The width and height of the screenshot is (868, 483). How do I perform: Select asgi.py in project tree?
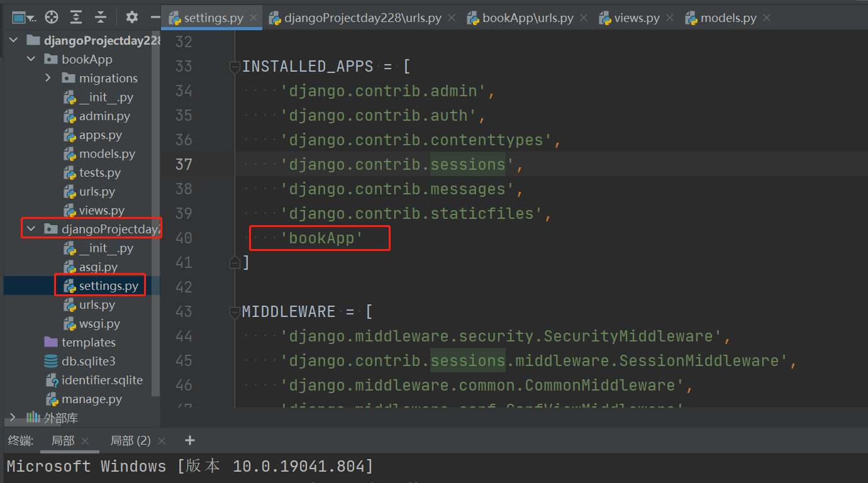[x=98, y=267]
